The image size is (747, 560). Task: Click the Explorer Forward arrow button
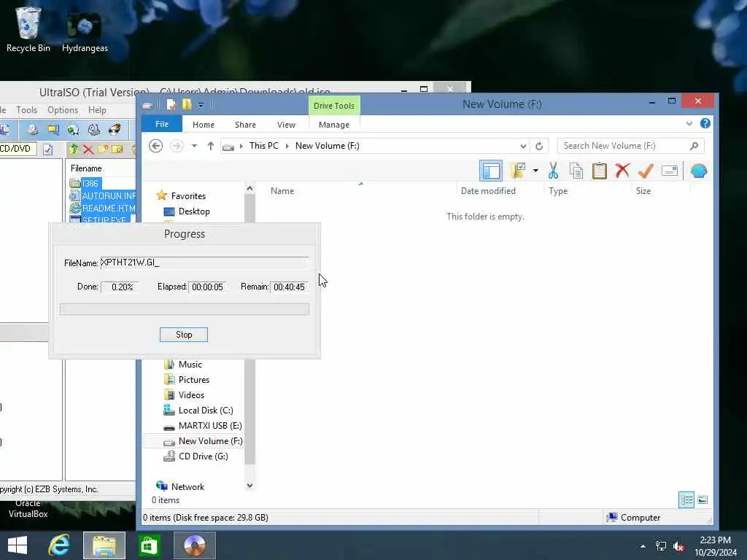pos(177,146)
